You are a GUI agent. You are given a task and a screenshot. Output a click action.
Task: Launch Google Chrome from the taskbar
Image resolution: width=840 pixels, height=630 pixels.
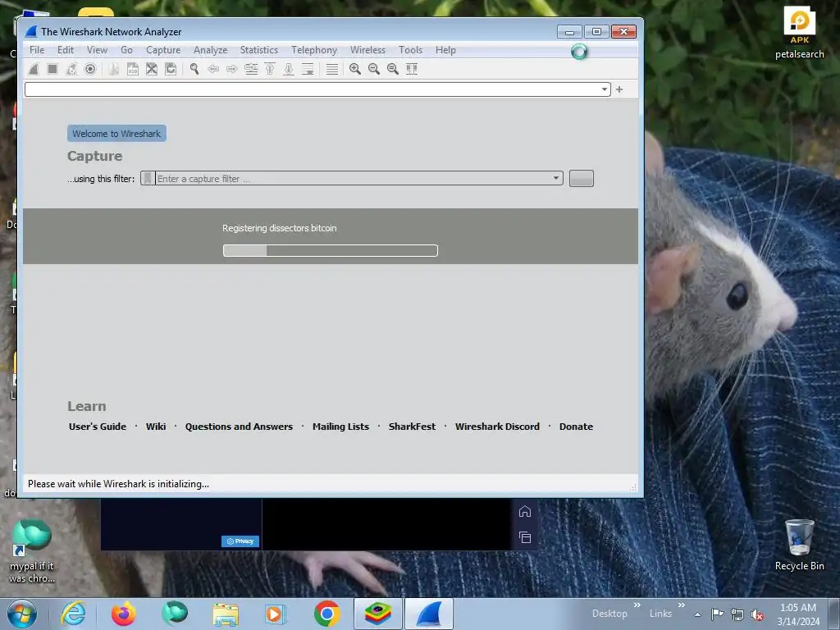point(326,614)
